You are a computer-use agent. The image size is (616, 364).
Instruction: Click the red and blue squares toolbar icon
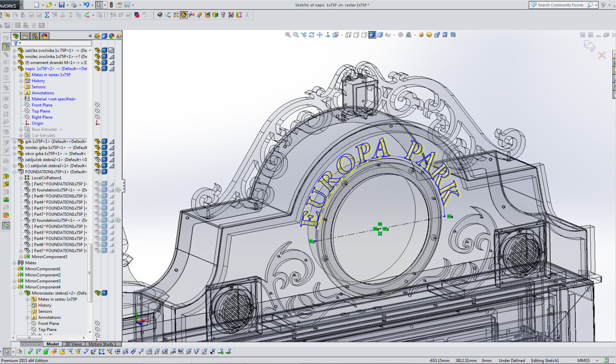point(137,15)
